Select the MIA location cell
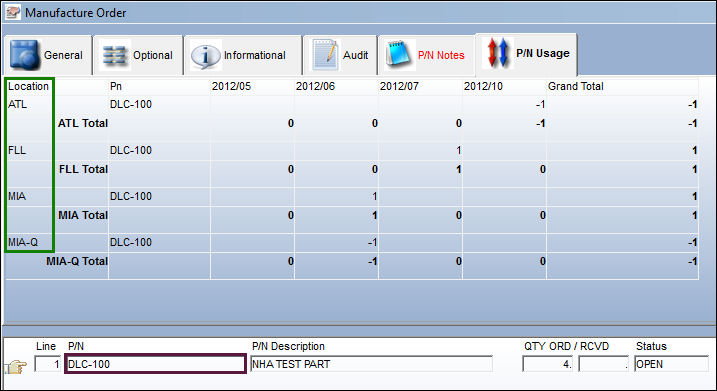Image resolution: width=717 pixels, height=391 pixels. [x=17, y=196]
